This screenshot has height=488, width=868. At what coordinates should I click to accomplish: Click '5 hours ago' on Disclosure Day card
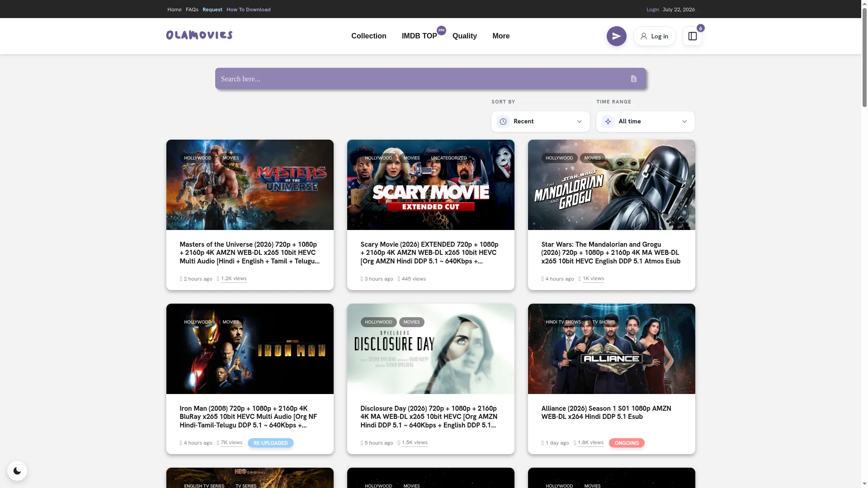tap(378, 443)
